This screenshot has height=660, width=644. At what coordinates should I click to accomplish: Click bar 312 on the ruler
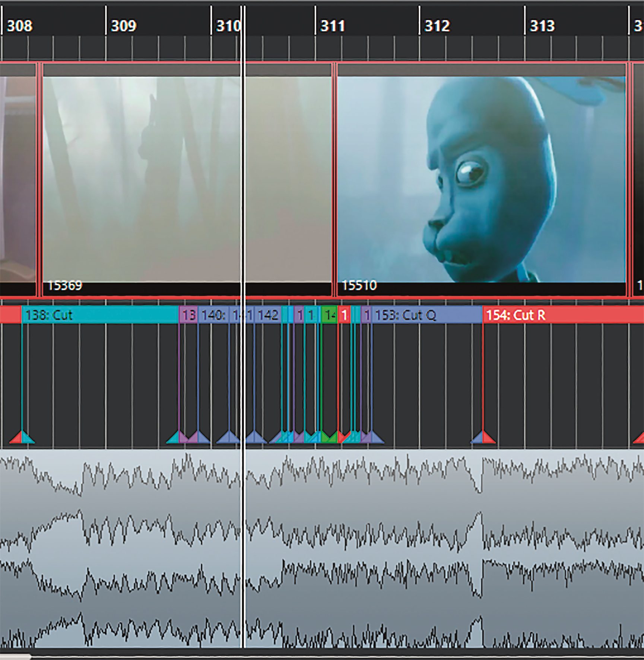pyautogui.click(x=437, y=26)
